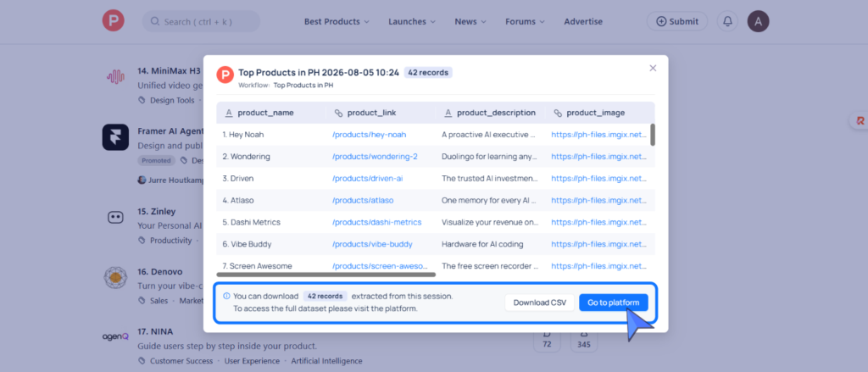This screenshot has height=372, width=868.
Task: Click the Framer AI Agent logo
Action: click(x=115, y=136)
